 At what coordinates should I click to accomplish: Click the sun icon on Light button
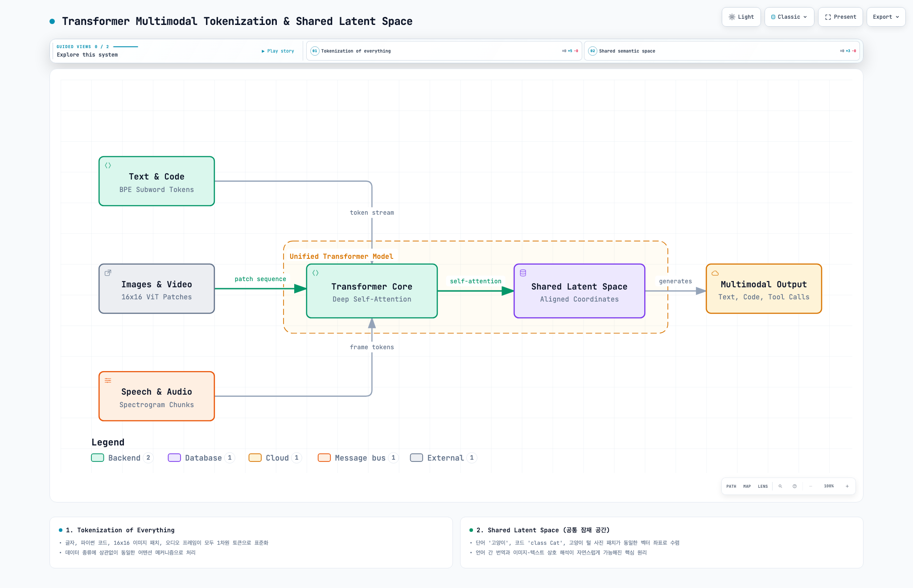click(732, 17)
